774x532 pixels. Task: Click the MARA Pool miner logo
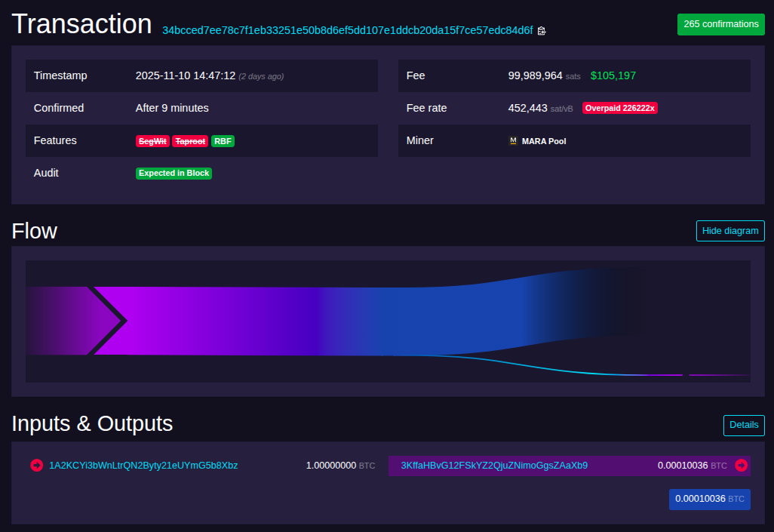click(x=514, y=141)
